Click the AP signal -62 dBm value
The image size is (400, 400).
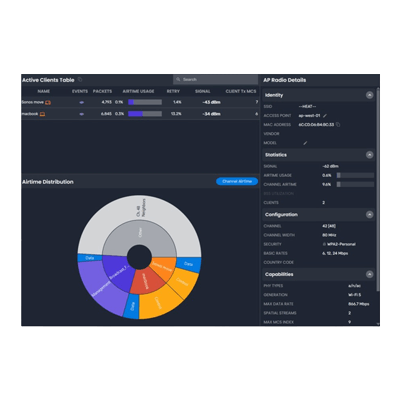click(x=330, y=166)
